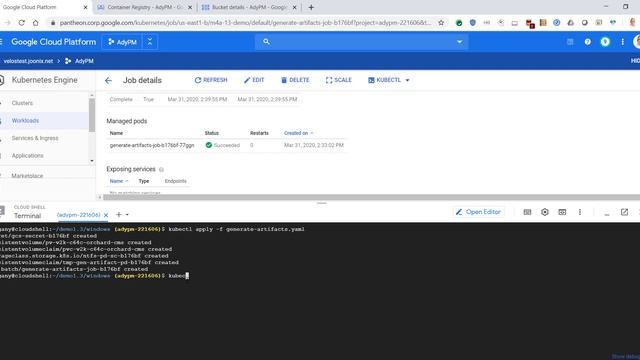Go to browser home page icon
The width and height of the screenshot is (640, 360).
point(36,23)
